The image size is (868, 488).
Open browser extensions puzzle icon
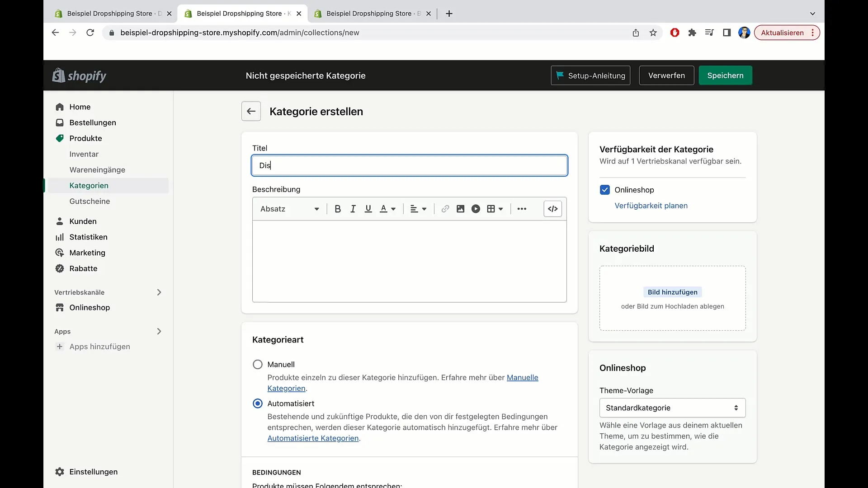click(x=692, y=33)
